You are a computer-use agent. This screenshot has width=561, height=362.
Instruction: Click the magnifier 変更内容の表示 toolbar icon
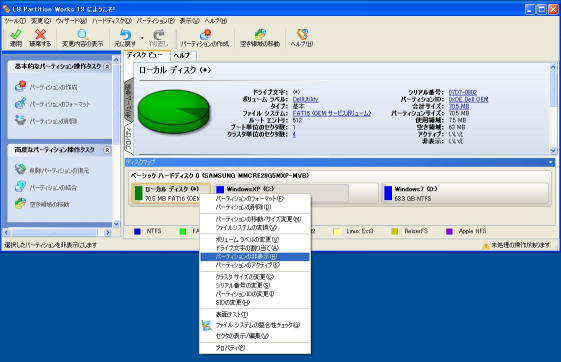82,35
